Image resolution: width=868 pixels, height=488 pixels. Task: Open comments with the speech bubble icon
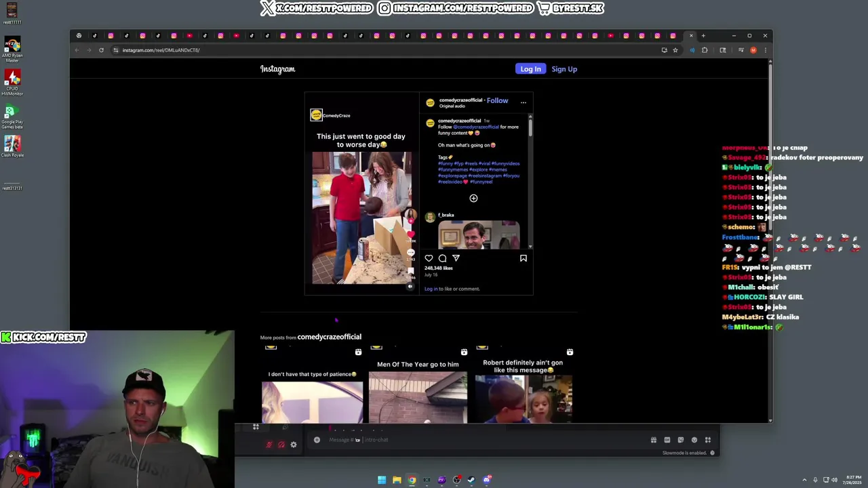442,258
